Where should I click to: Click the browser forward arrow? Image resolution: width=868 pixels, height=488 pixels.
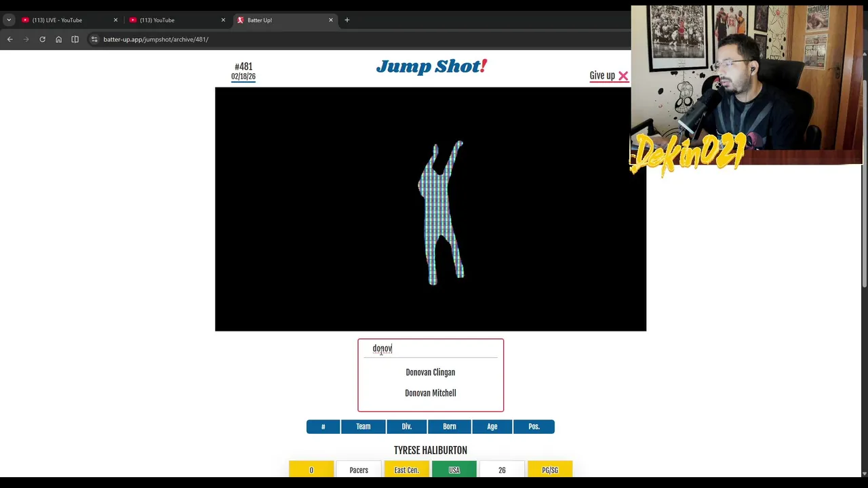[26, 39]
